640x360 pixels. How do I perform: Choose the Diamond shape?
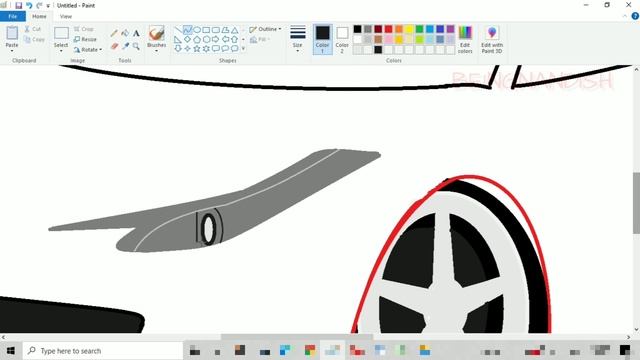(x=187, y=40)
